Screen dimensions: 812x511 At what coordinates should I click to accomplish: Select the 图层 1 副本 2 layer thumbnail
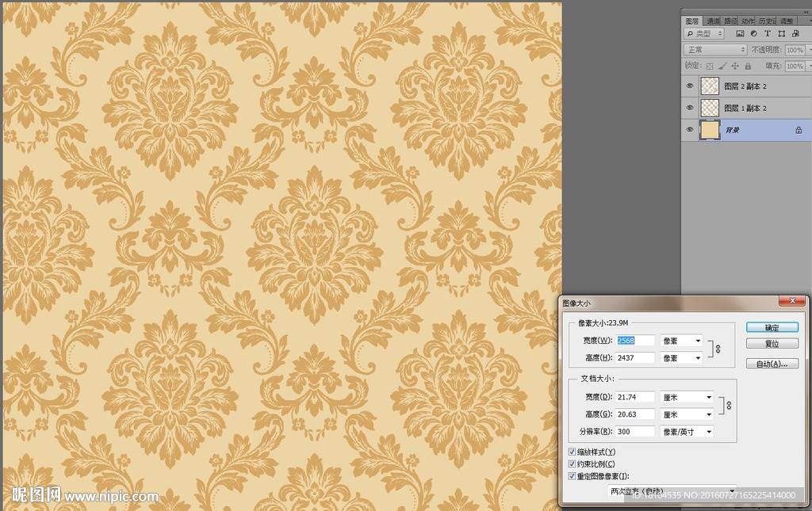pos(710,108)
